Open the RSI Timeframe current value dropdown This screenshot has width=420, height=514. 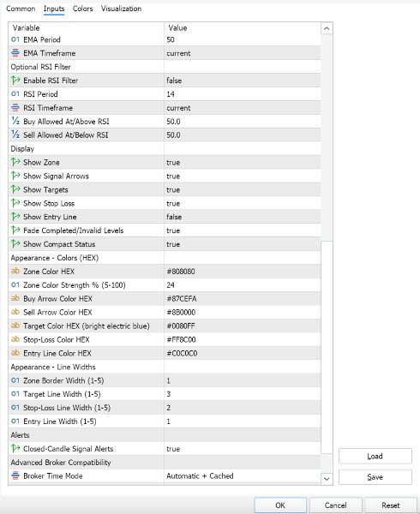(243, 108)
